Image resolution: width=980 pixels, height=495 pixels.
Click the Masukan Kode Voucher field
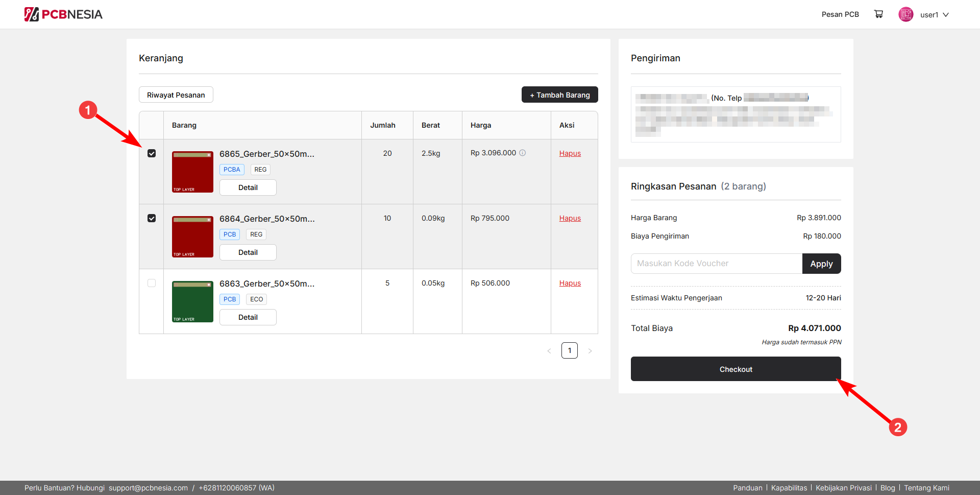click(x=717, y=264)
